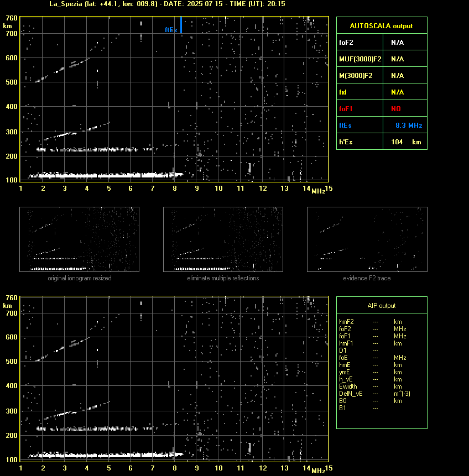The width and height of the screenshot is (469, 476).
Task: Select the B0 row label in AIP output
Action: coord(343,401)
